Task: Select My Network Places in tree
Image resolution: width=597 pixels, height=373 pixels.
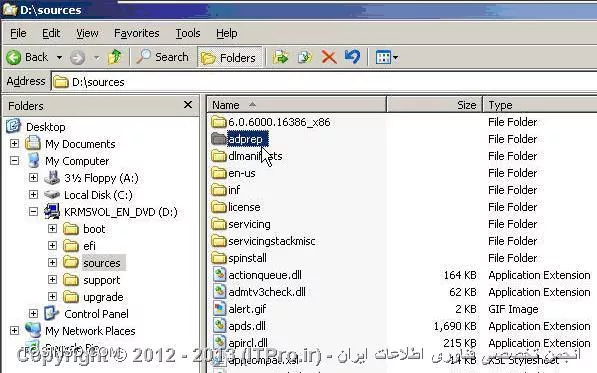Action: 90,331
